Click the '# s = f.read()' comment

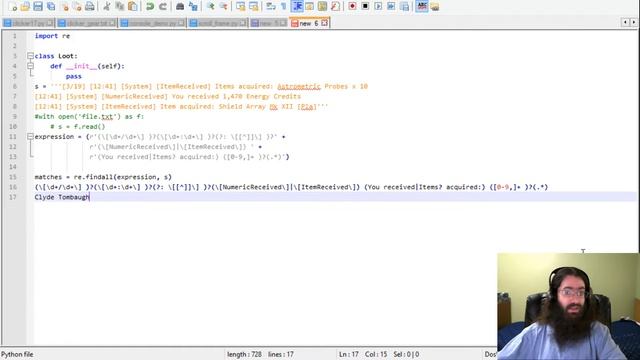(78, 127)
